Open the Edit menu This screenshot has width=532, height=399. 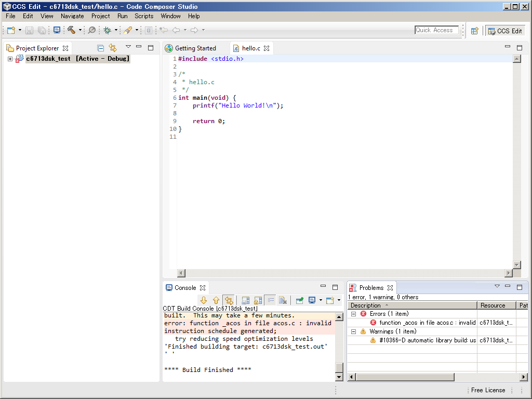point(28,16)
